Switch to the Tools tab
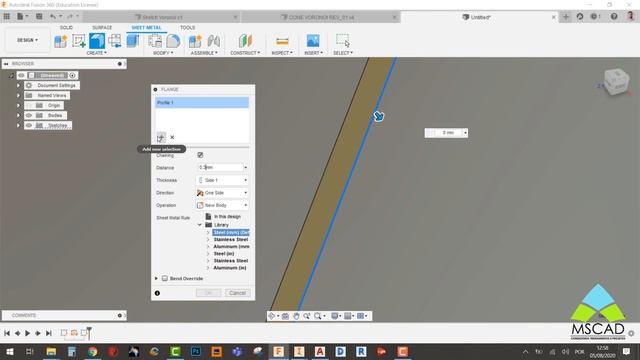Image resolution: width=640 pixels, height=360 pixels. click(187, 27)
